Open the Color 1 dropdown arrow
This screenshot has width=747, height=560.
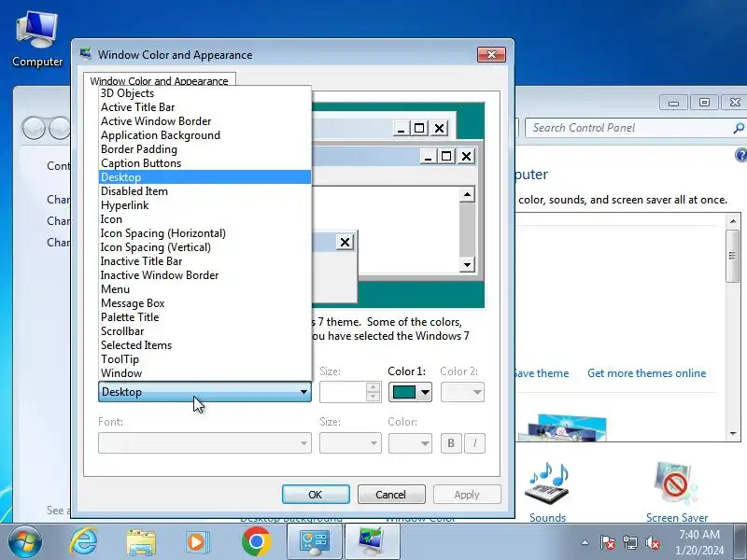pos(425,392)
